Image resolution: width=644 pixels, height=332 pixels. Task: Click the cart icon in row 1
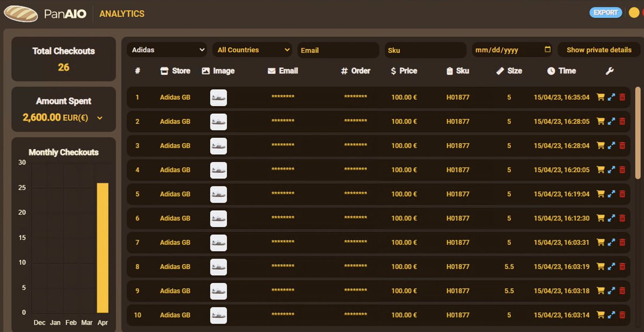pyautogui.click(x=601, y=97)
